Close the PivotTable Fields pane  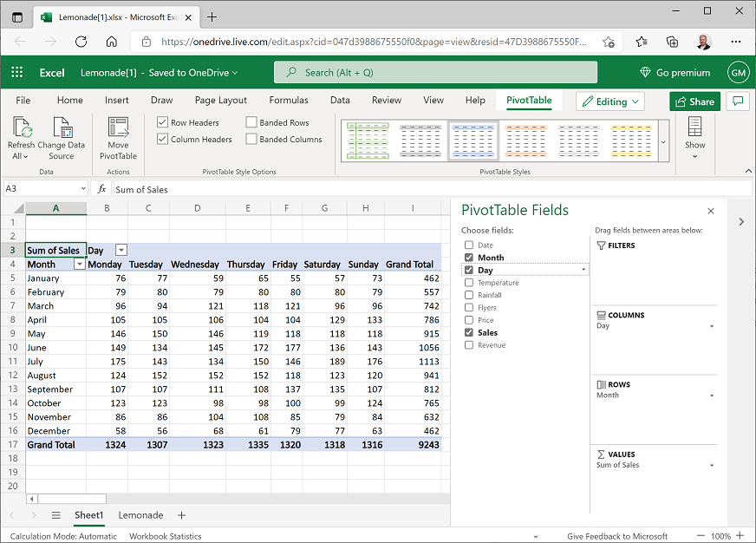coord(711,211)
